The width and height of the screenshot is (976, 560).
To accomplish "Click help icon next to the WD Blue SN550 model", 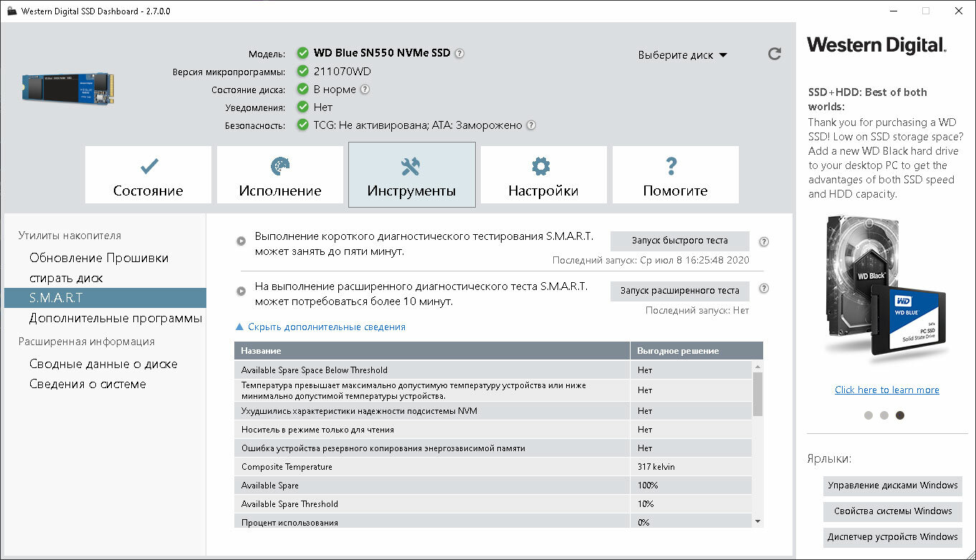I will click(459, 54).
